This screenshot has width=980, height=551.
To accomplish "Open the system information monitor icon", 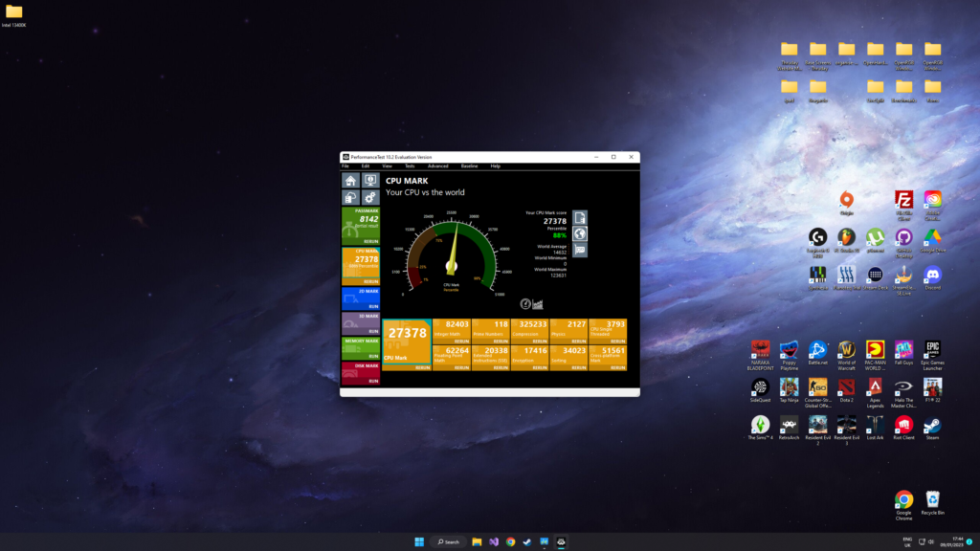I will click(x=370, y=181).
